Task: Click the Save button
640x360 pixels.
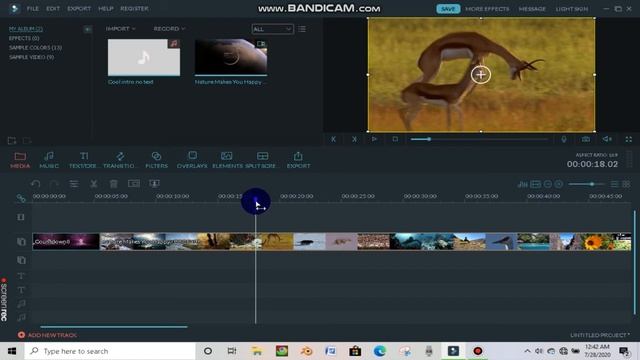Action: click(x=448, y=9)
